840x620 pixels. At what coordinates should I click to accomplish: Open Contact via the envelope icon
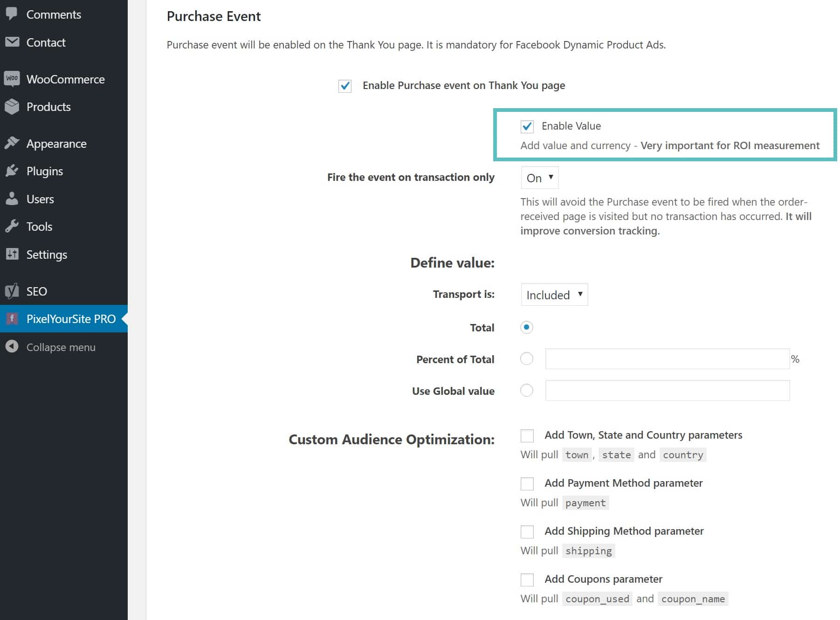[x=12, y=42]
